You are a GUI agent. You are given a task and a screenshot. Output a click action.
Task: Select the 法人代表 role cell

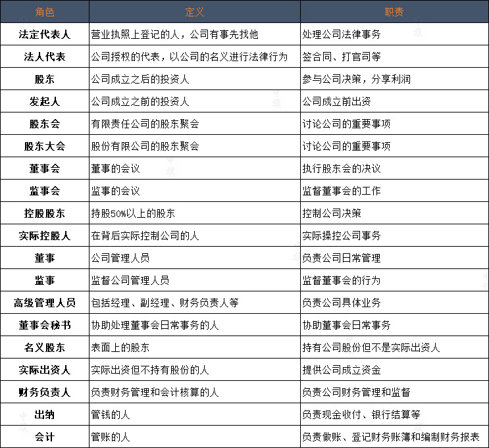pos(44,57)
